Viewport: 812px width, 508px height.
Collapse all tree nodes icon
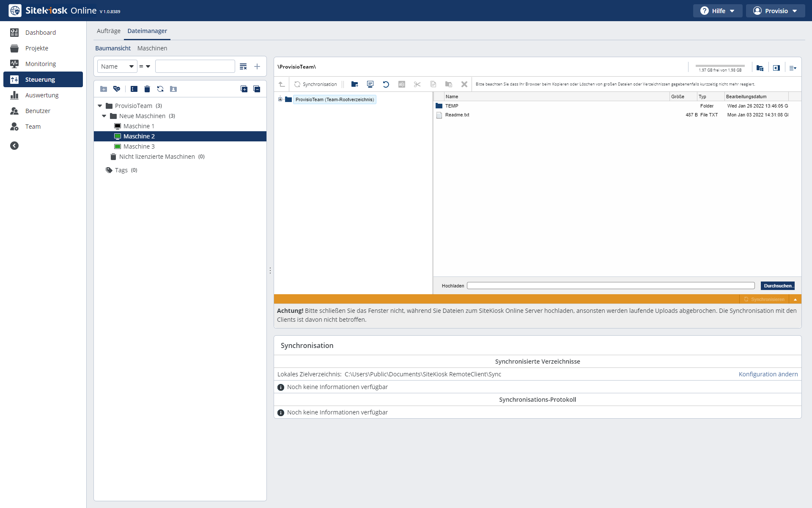pyautogui.click(x=257, y=89)
